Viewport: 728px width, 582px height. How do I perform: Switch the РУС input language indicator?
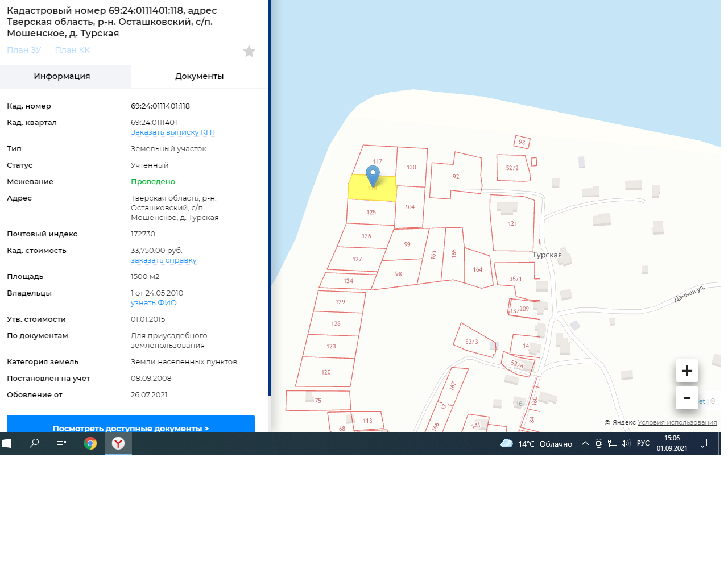pyautogui.click(x=643, y=443)
